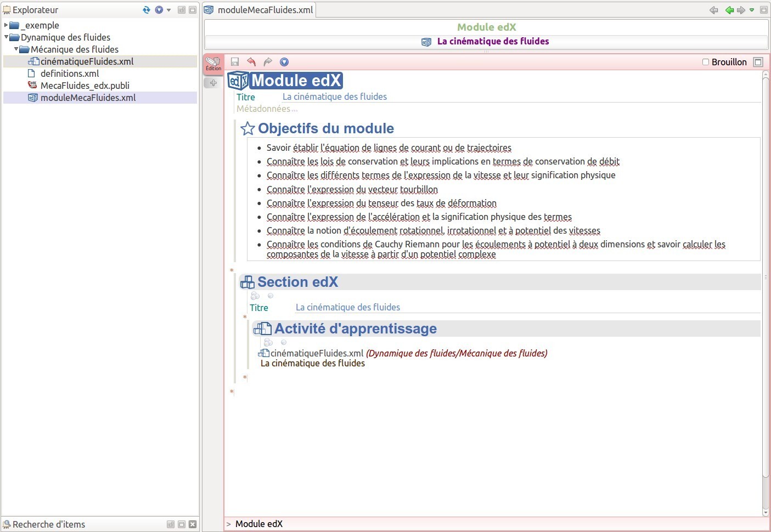Screen dimensions: 771x532
Task: Click the objective about tenseur des taux
Action: [381, 203]
